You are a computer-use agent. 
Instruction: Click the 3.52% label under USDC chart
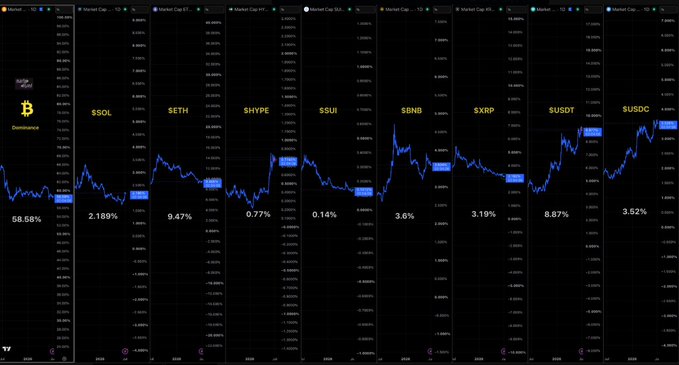[634, 211]
